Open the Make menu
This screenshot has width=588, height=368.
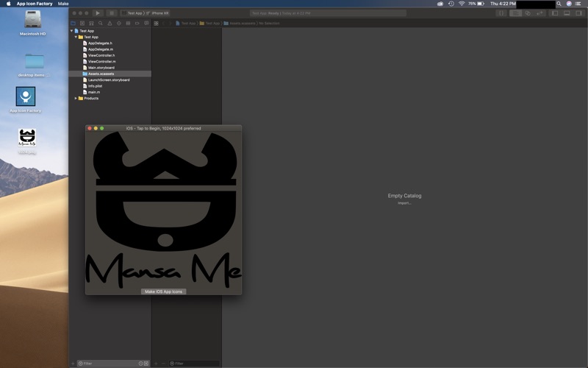click(63, 4)
